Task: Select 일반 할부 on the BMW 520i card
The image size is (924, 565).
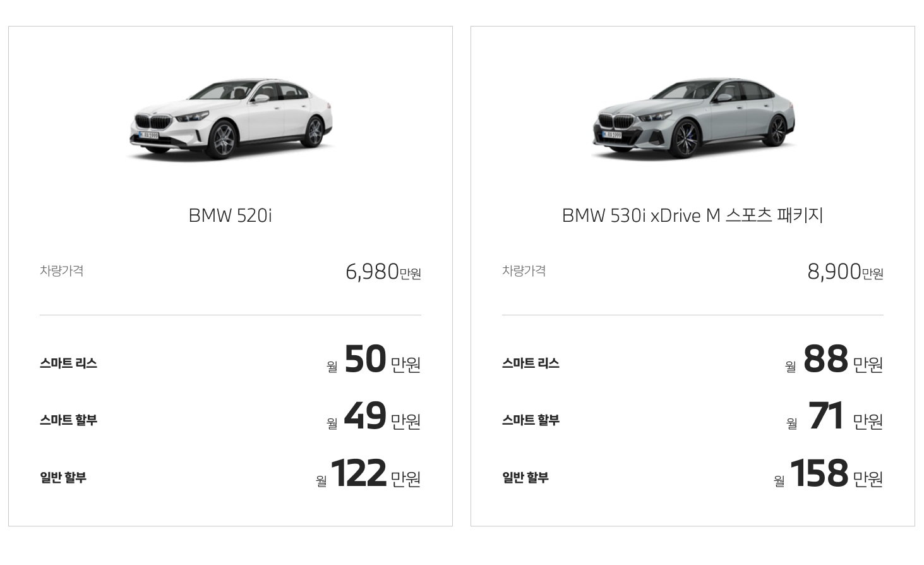Action: (63, 477)
